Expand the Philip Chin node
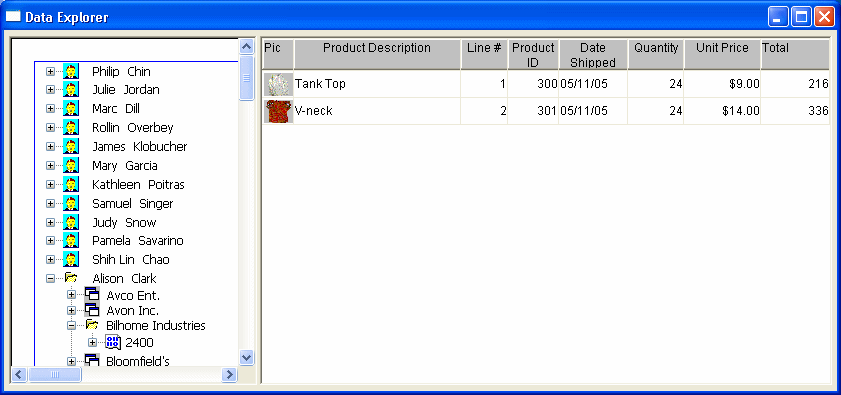Viewport: 841px width, 395px height. tap(50, 71)
